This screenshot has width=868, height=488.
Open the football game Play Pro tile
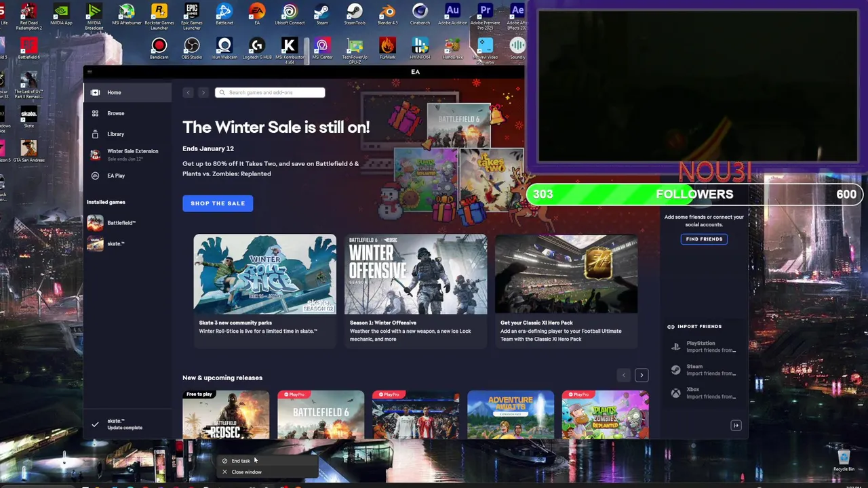(x=416, y=414)
